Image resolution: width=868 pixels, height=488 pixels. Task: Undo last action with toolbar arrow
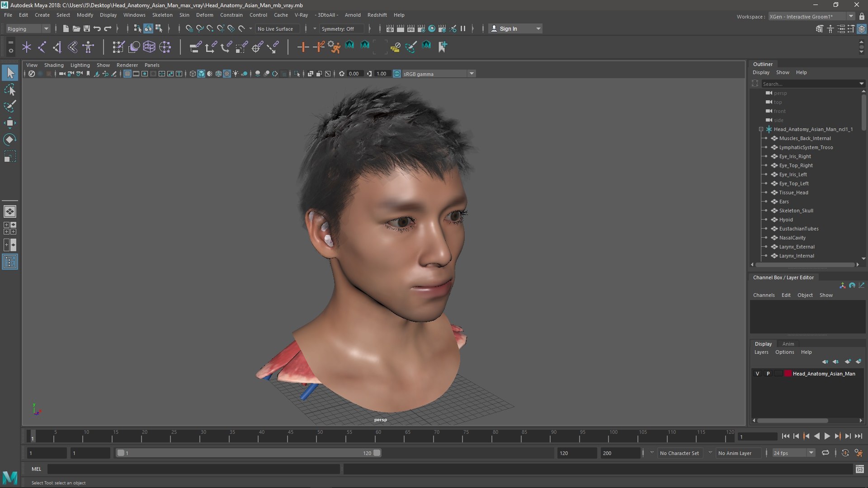[97, 28]
